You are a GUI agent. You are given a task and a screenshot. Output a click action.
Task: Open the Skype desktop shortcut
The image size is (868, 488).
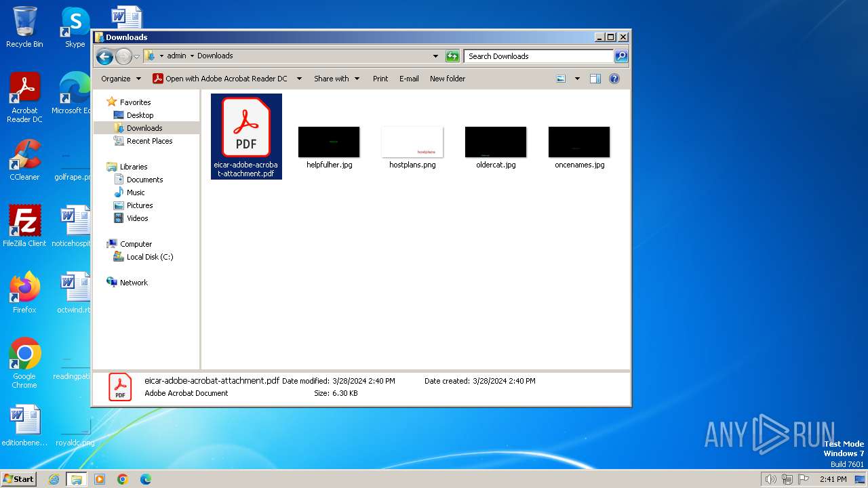(x=75, y=27)
